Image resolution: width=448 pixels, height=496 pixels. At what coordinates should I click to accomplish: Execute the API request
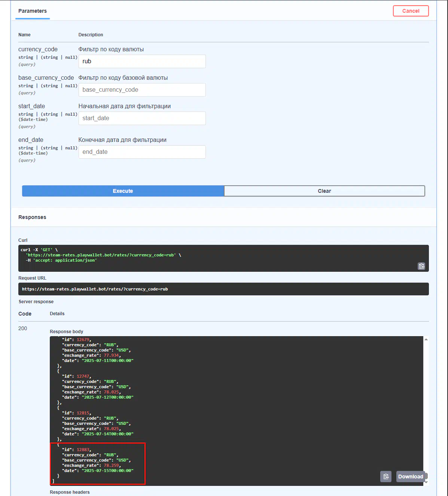[123, 191]
